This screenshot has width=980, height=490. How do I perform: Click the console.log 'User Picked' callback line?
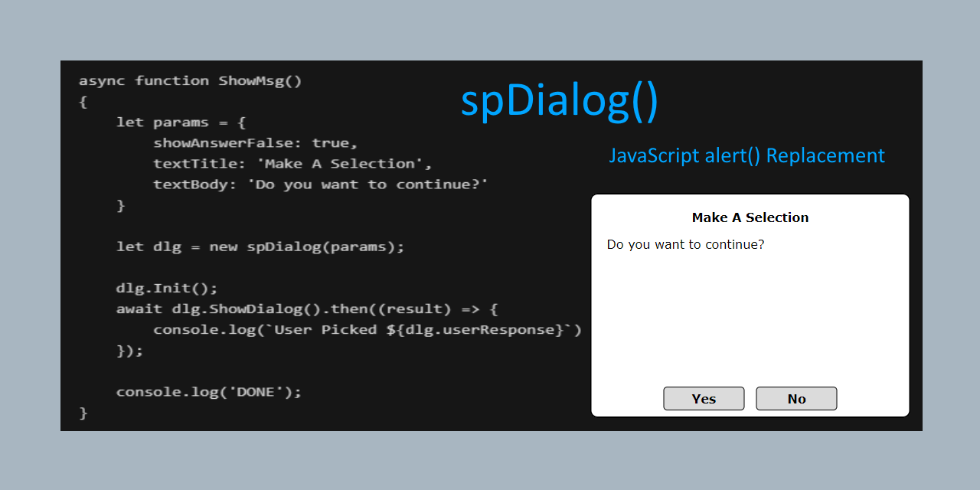[x=367, y=329]
